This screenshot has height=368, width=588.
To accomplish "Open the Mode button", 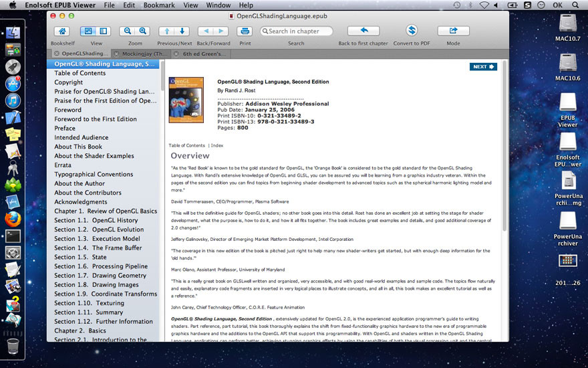I will (454, 31).
